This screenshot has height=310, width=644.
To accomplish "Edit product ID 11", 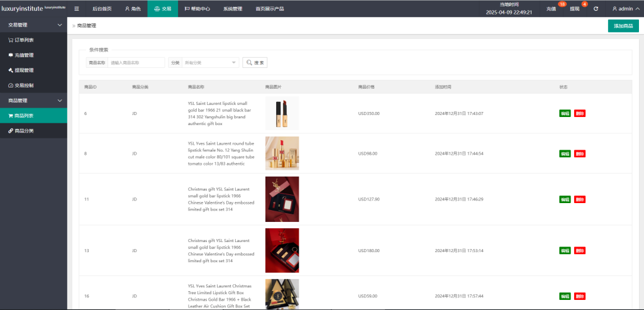I will pos(565,199).
